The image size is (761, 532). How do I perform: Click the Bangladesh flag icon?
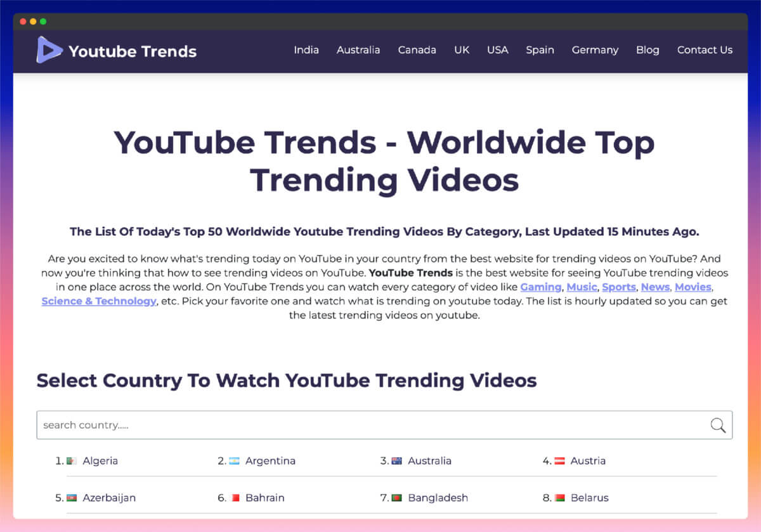point(398,498)
